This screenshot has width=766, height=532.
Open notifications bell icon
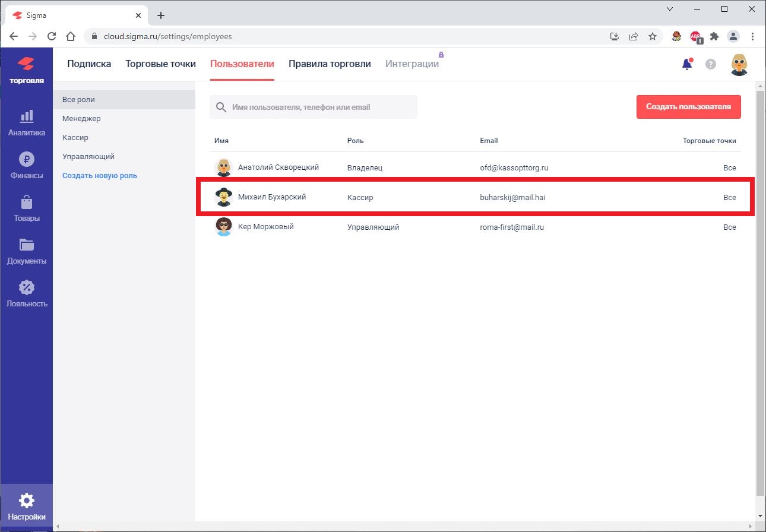687,64
